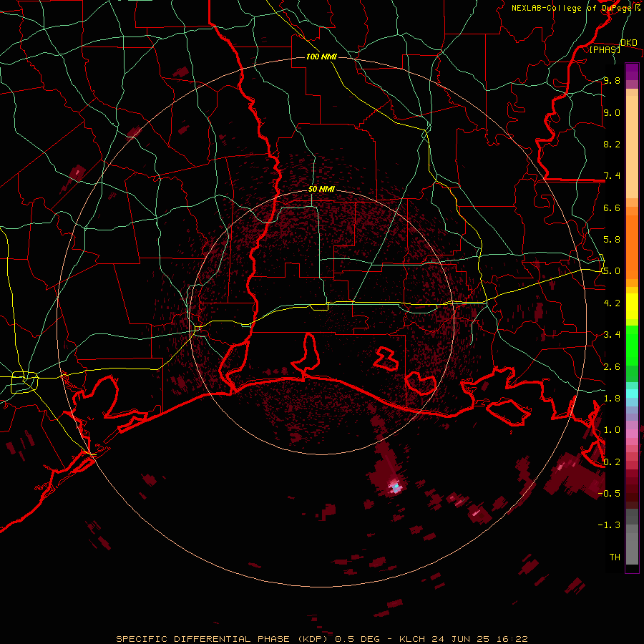Click the 1.8 scale label

tap(612, 399)
